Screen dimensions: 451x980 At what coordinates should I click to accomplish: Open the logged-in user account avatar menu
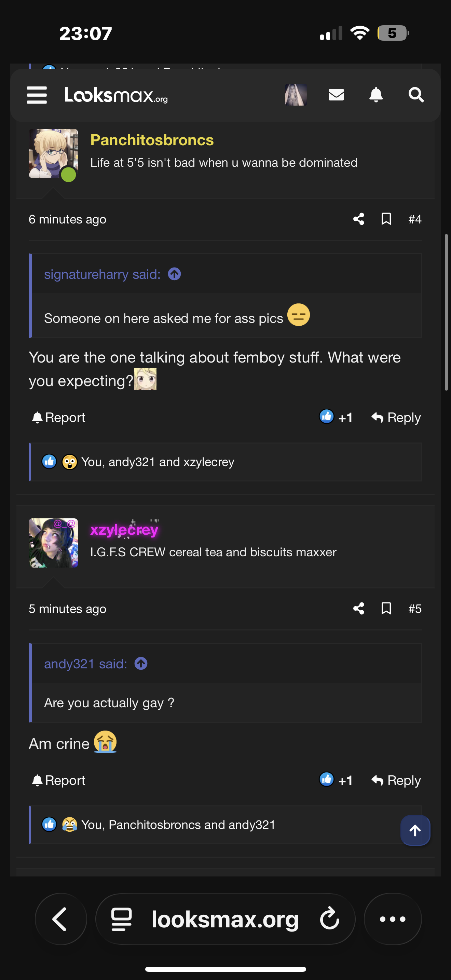pos(296,95)
